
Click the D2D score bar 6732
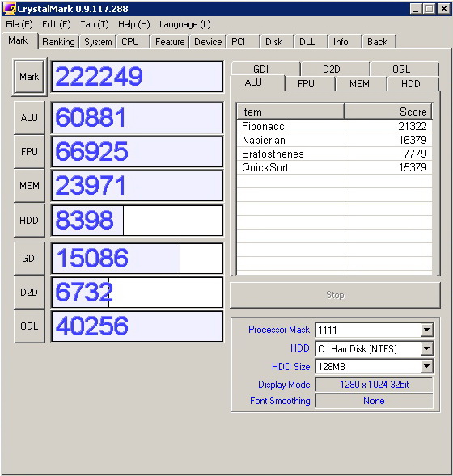click(x=138, y=293)
